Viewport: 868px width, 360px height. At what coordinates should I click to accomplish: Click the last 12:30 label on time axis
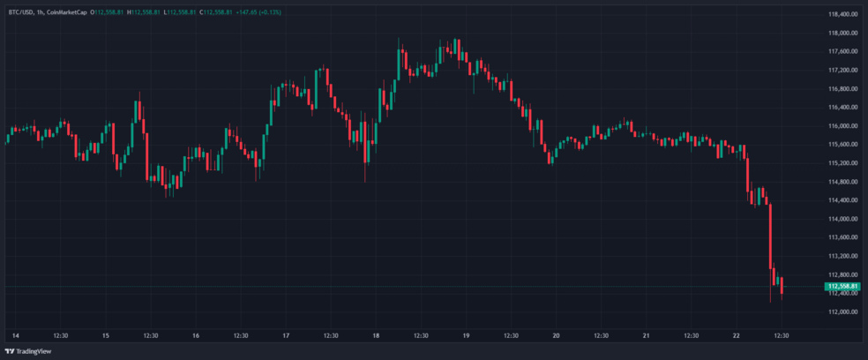point(782,335)
